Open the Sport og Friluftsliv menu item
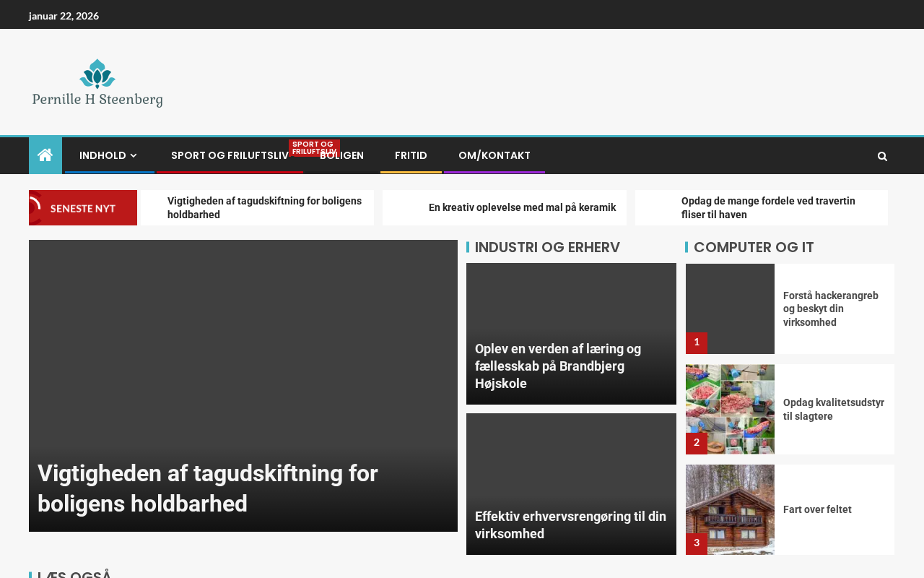Image resolution: width=924 pixels, height=578 pixels. point(229,155)
